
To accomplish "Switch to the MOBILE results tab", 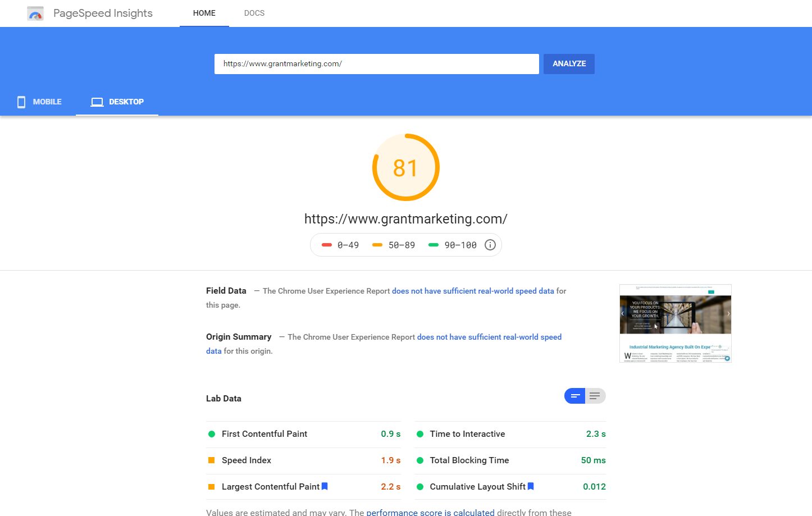I will coord(39,102).
